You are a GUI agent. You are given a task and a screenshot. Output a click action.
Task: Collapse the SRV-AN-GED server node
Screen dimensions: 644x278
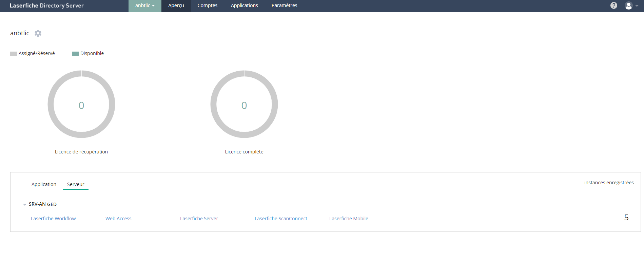point(25,204)
